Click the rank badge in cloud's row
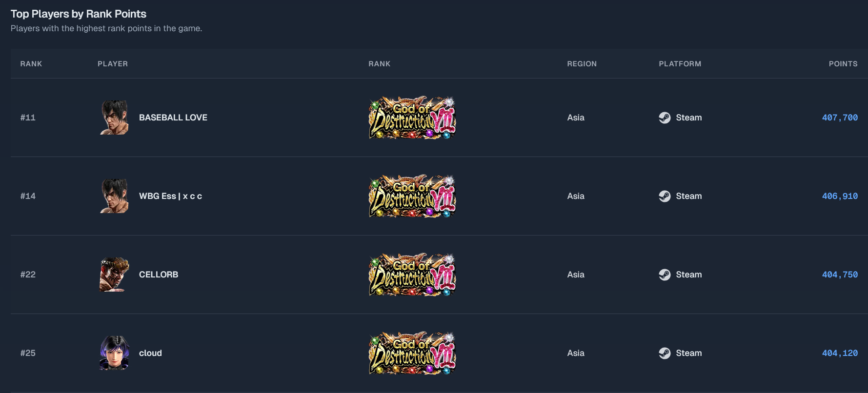The image size is (868, 393). [x=412, y=353]
